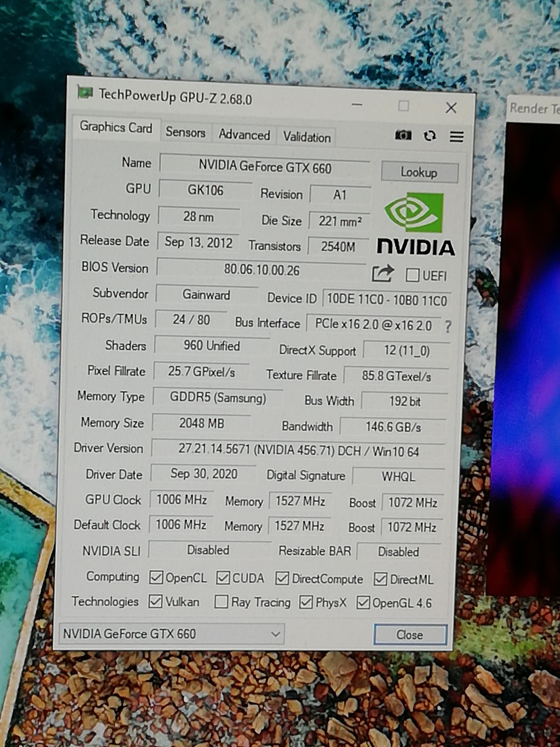Click the Digital Signature value WHQL
The height and width of the screenshot is (747, 560).
click(x=398, y=477)
